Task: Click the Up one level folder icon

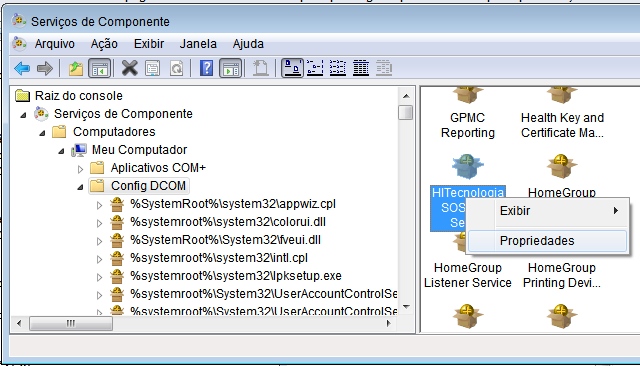Action: tap(76, 68)
